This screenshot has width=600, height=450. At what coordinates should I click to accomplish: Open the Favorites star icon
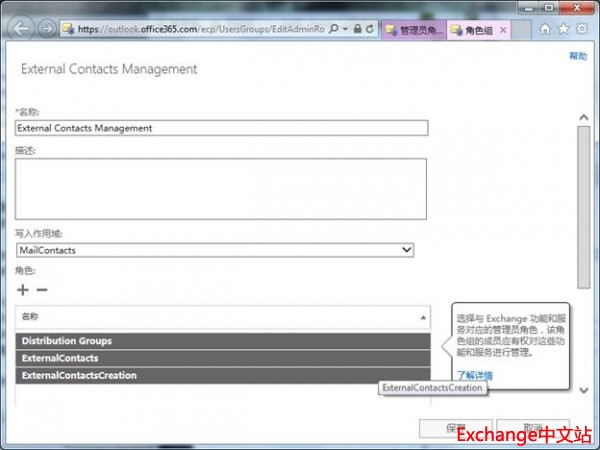point(563,30)
